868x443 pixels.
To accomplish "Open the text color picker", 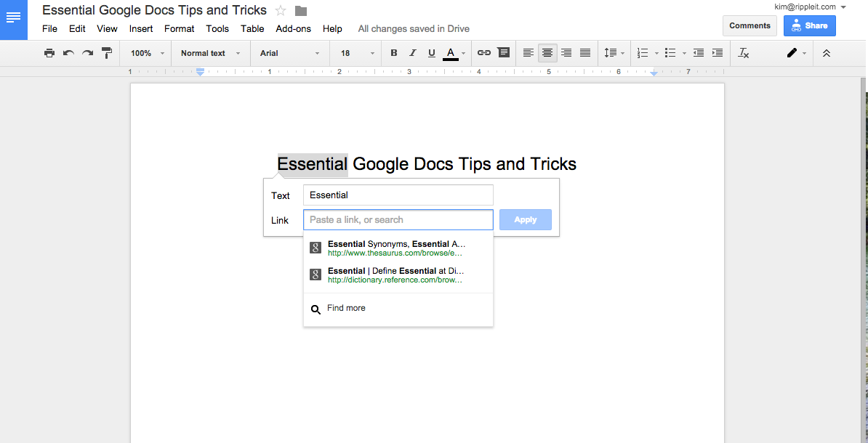I will pos(454,53).
